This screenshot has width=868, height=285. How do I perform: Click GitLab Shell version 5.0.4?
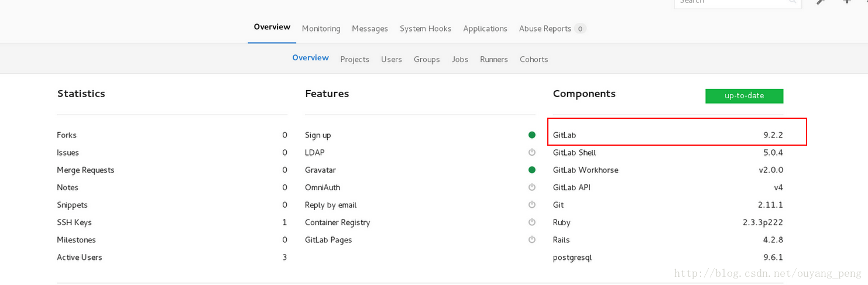pyautogui.click(x=773, y=153)
